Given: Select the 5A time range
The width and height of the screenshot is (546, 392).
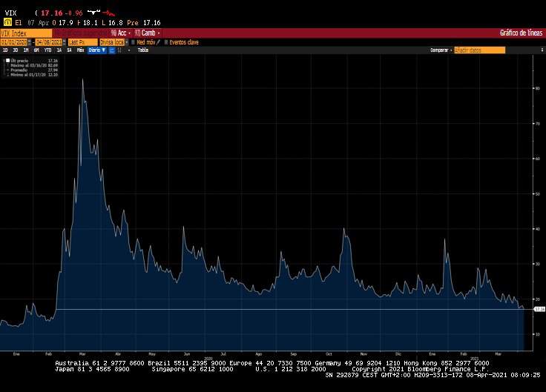Looking at the screenshot, I should click(x=69, y=50).
